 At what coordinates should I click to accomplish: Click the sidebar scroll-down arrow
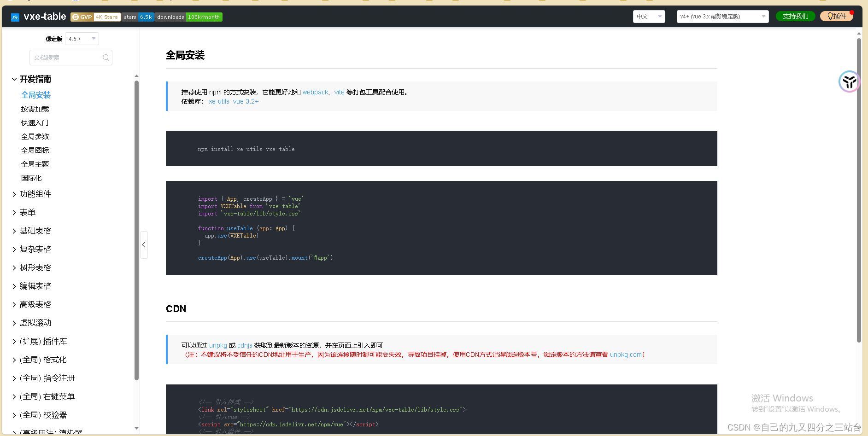coord(136,428)
